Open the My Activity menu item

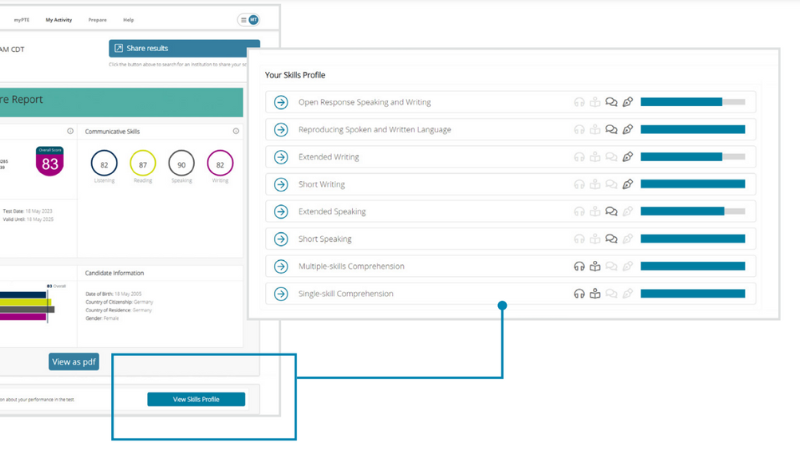(x=59, y=20)
